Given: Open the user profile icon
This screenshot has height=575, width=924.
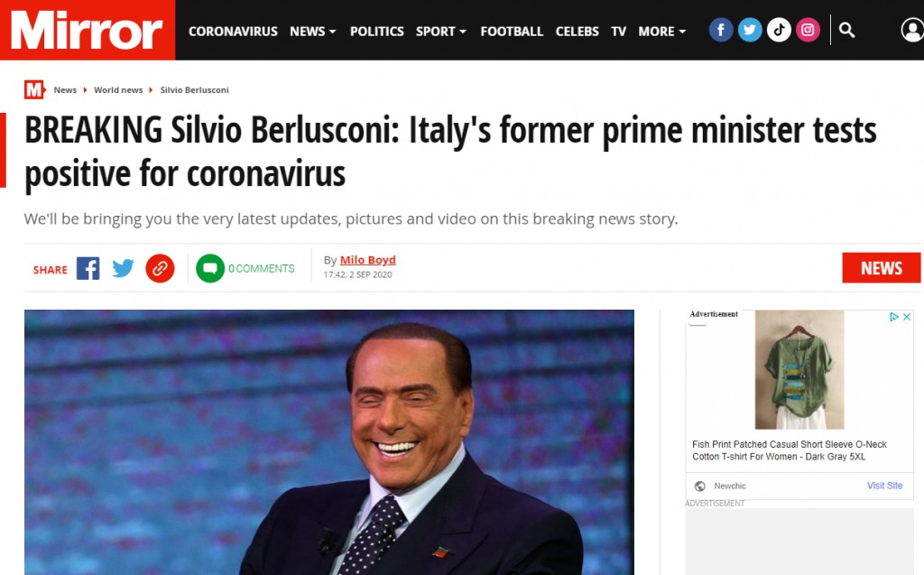Looking at the screenshot, I should (913, 30).
